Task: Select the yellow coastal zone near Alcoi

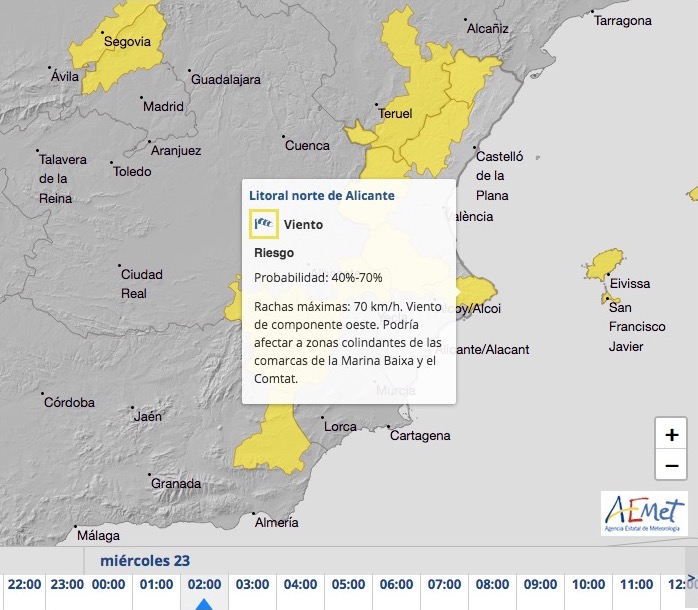Action: pos(474,292)
